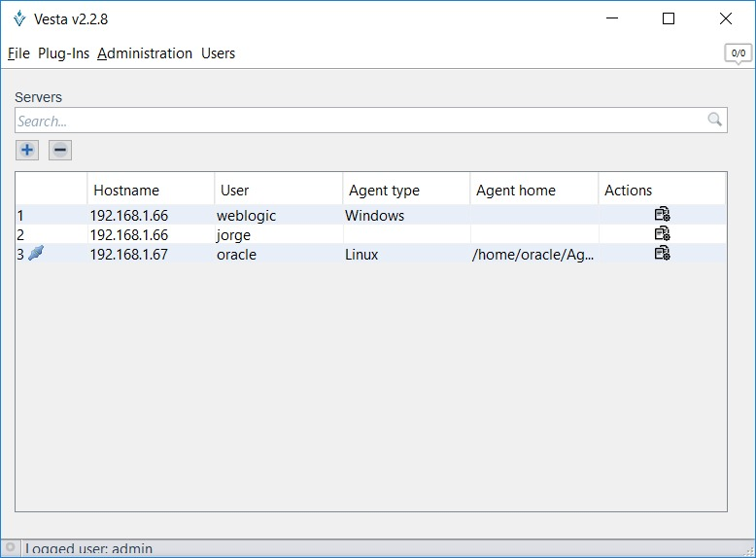Open the Administration menu
This screenshot has width=756, height=558.
point(145,53)
